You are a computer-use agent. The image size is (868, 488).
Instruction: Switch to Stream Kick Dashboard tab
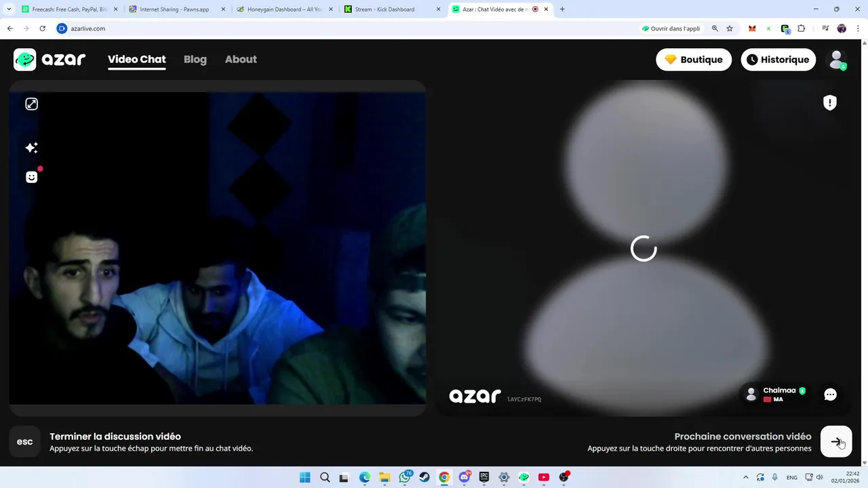[392, 9]
